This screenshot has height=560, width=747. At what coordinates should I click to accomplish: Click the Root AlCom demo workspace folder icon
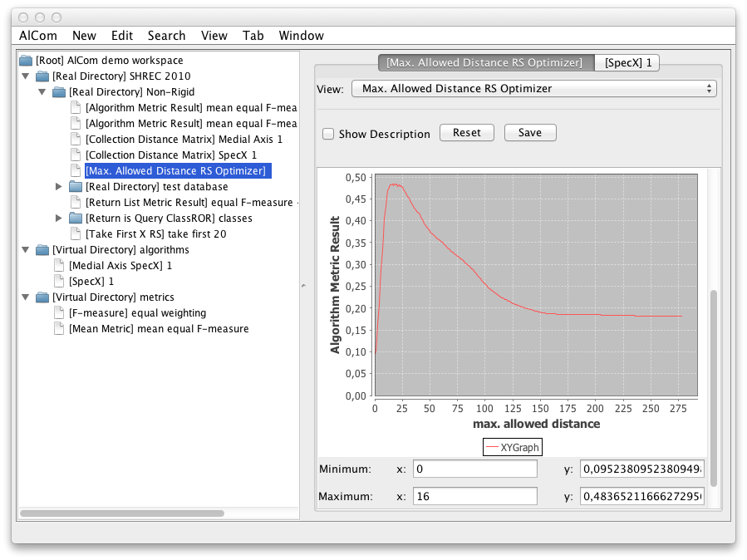tap(26, 61)
